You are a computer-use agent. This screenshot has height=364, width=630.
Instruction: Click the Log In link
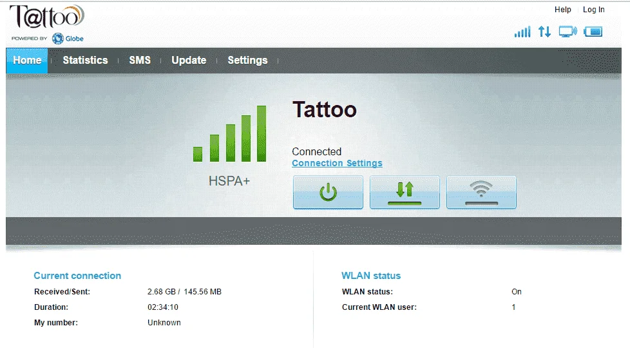594,10
